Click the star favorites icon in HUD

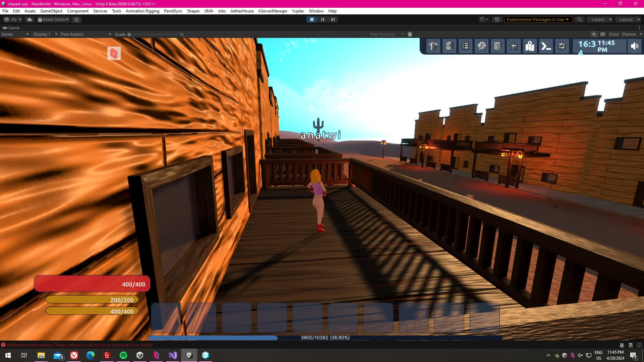[x=514, y=46]
